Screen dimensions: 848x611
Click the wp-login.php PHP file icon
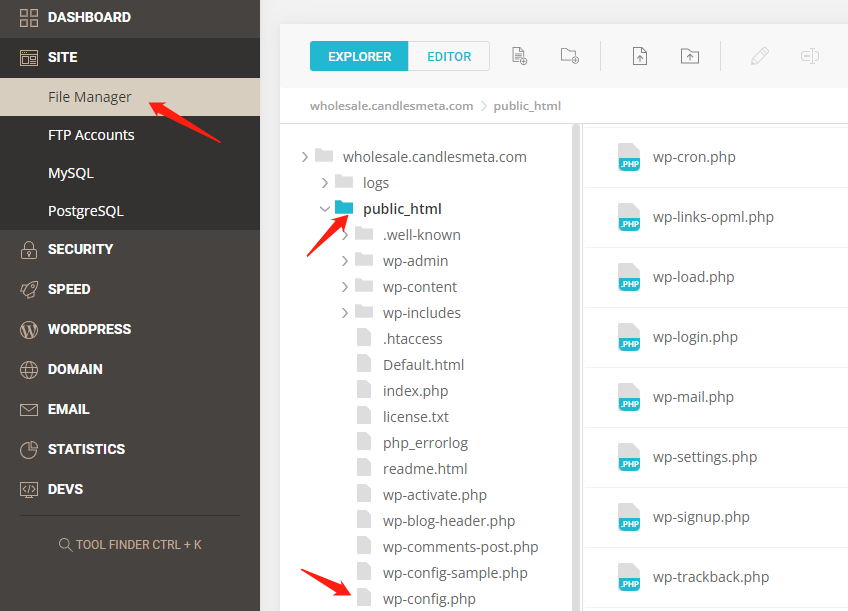(629, 337)
